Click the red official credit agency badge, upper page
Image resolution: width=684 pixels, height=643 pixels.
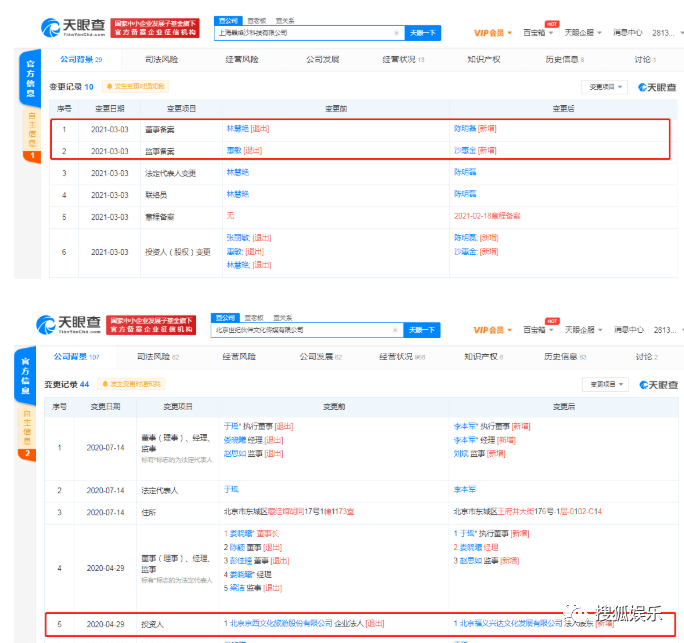[x=155, y=28]
